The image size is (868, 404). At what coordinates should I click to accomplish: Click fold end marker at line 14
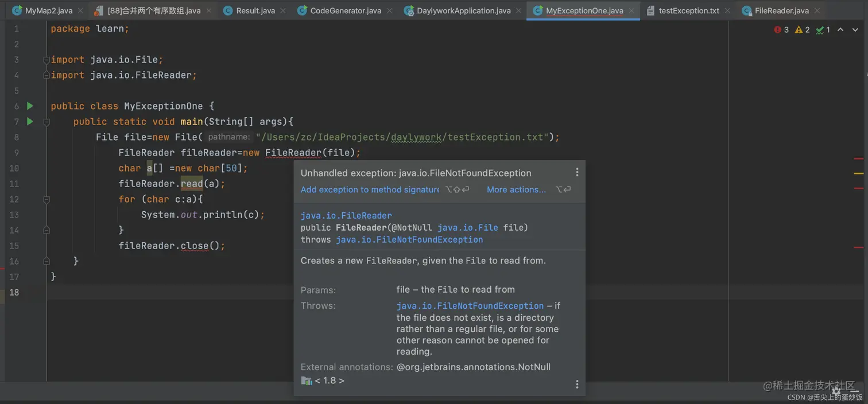[46, 230]
